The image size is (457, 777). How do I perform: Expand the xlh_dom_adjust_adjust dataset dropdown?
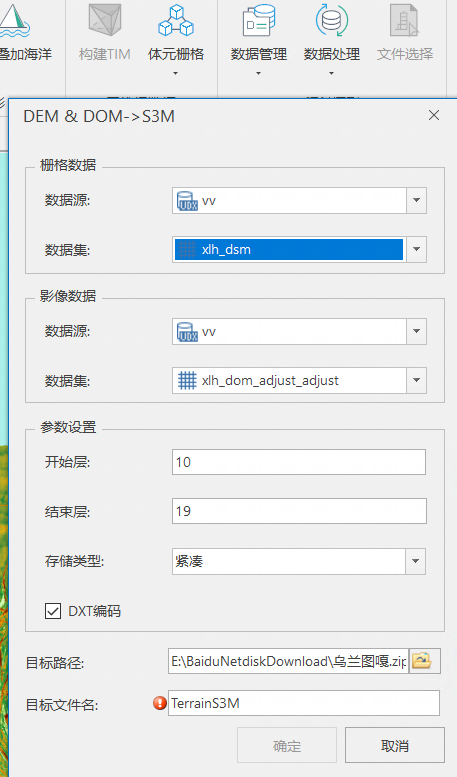click(x=416, y=381)
